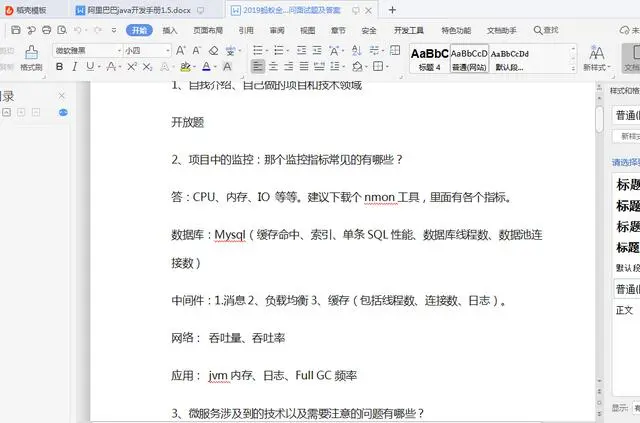
Task: Decrease font size with the A- icon
Action: click(x=197, y=51)
